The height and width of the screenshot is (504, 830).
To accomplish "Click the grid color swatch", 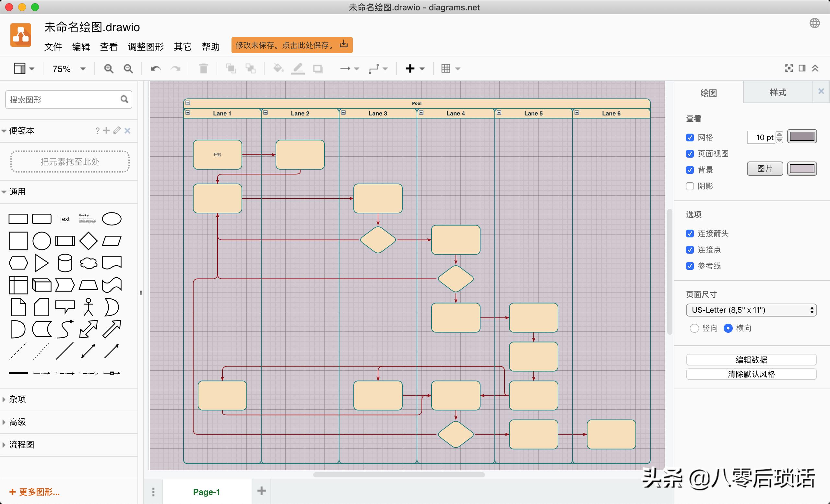I will coord(802,137).
